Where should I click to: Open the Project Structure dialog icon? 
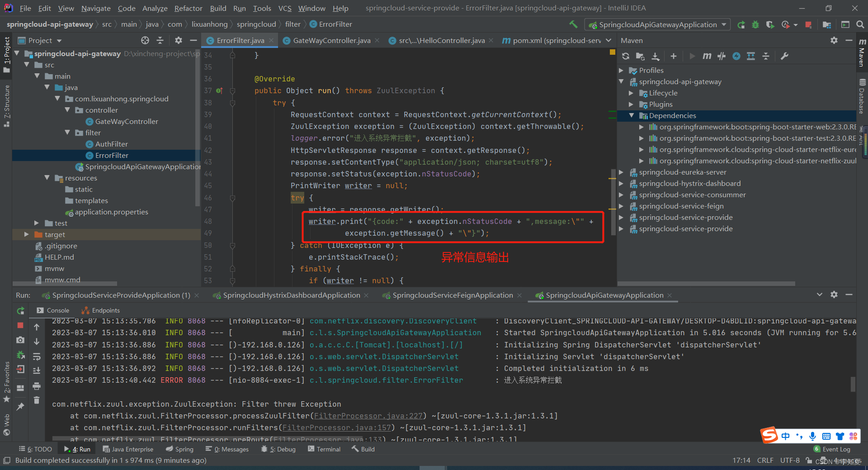coord(827,25)
